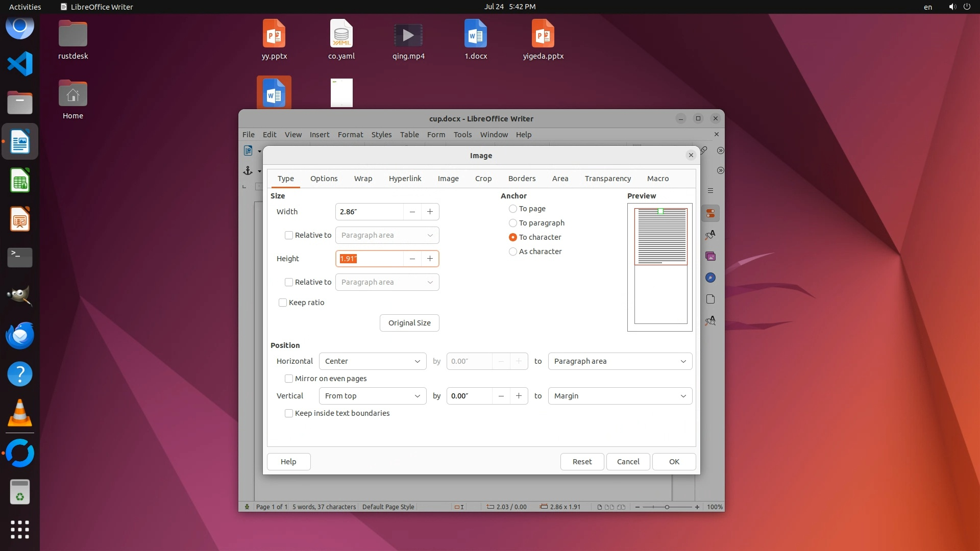980x551 pixels.
Task: Select the To paragraph anchor option
Action: (513, 223)
